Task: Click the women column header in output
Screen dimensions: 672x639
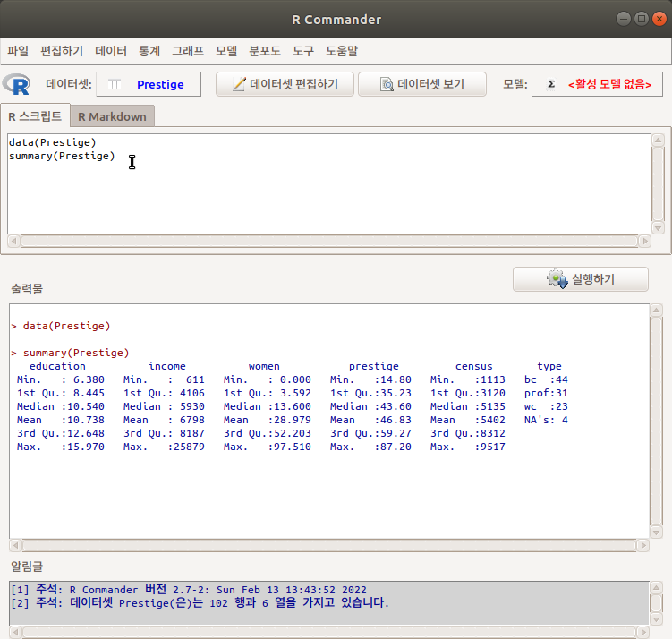Action: 264,366
